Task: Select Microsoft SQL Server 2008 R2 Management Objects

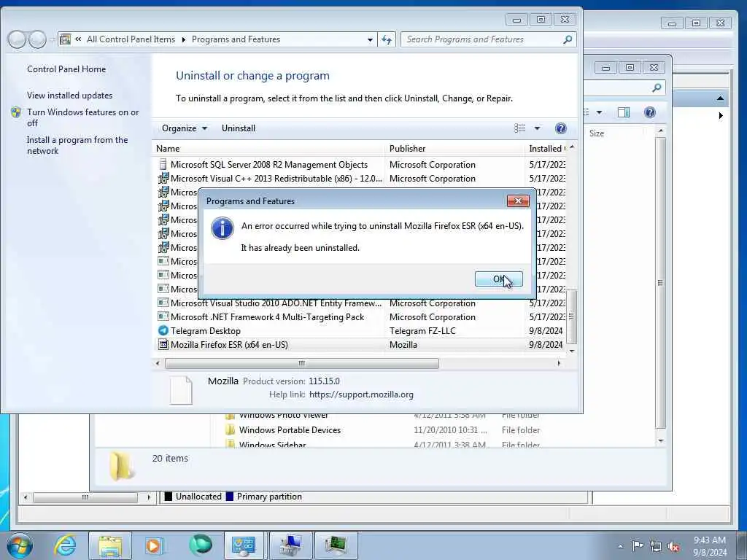Action: point(360,165)
